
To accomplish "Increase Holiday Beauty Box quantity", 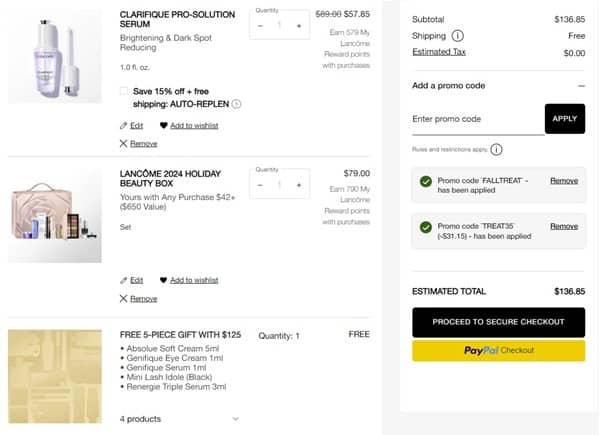I will click(x=298, y=184).
